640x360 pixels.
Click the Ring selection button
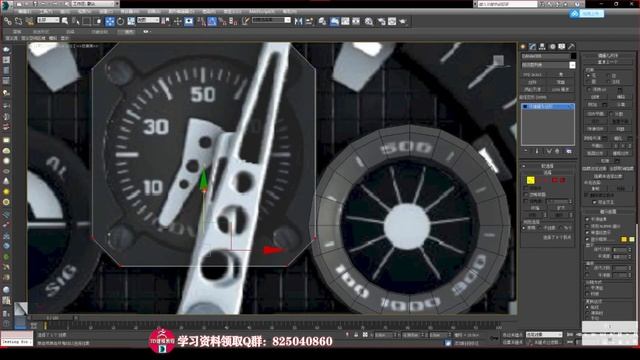531,215
